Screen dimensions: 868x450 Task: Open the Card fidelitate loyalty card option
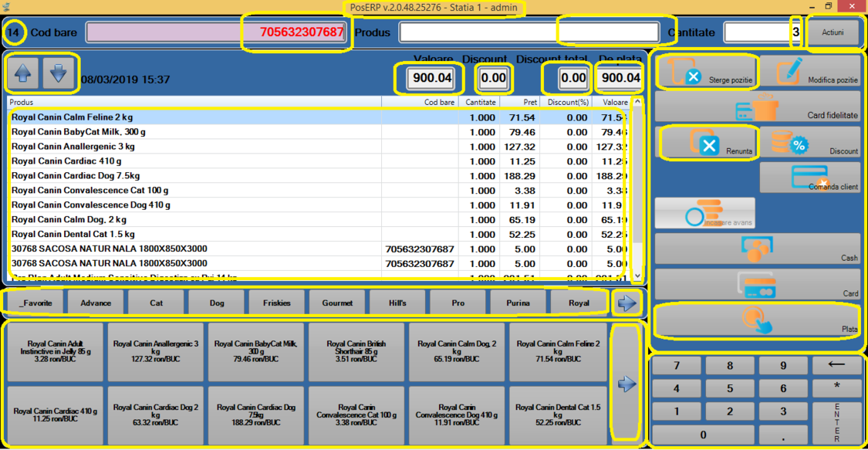pos(757,107)
